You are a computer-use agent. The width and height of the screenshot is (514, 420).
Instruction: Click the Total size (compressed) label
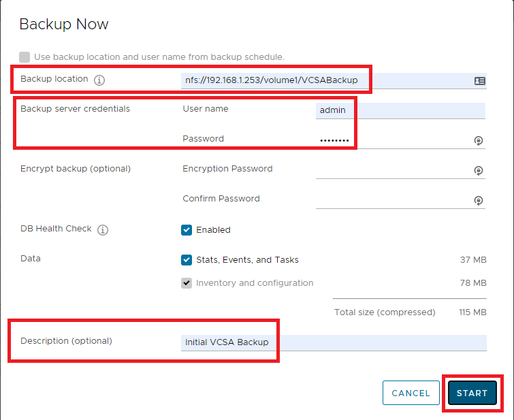[384, 312]
